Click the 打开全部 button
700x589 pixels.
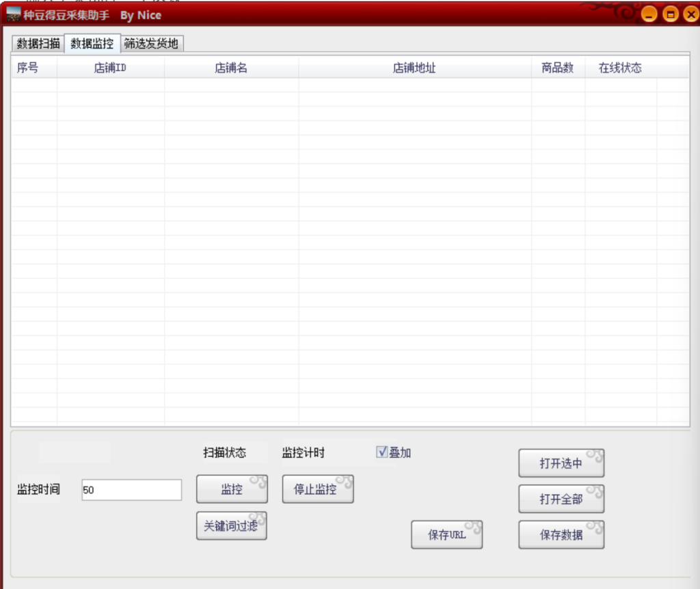tap(561, 499)
